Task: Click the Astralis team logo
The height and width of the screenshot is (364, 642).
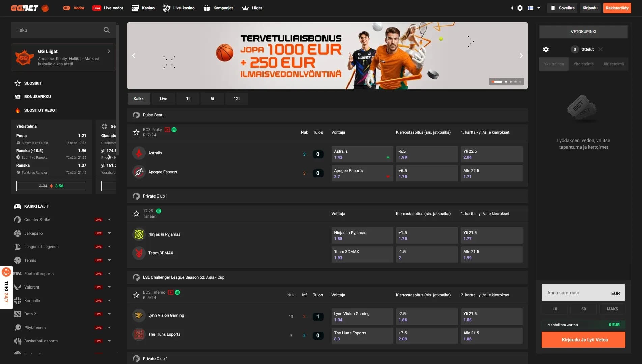Action: tap(139, 153)
